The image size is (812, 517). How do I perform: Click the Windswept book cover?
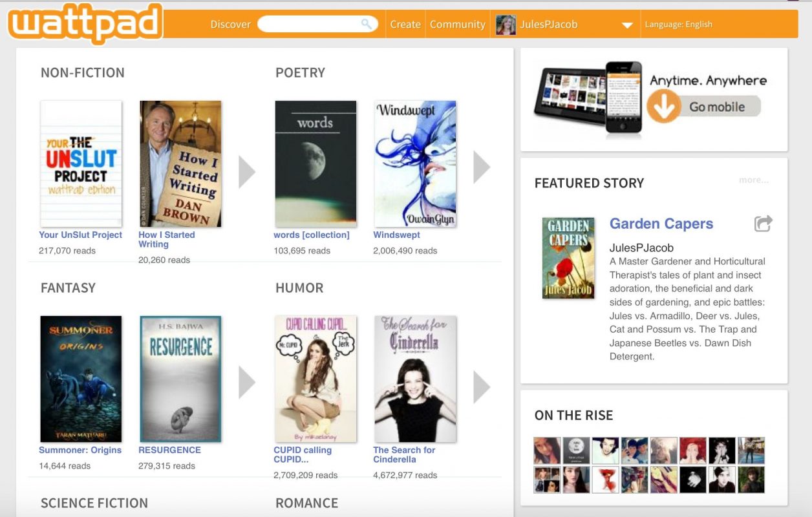[415, 164]
